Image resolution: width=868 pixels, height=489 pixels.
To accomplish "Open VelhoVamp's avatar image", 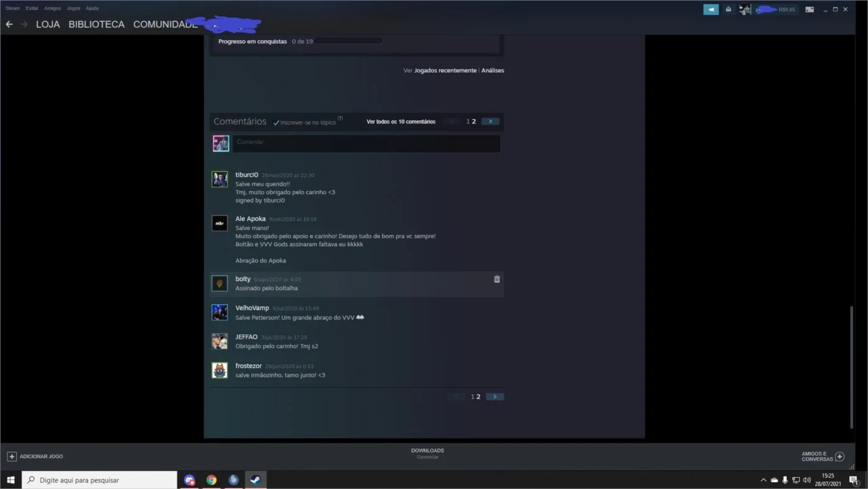I will coord(219,312).
